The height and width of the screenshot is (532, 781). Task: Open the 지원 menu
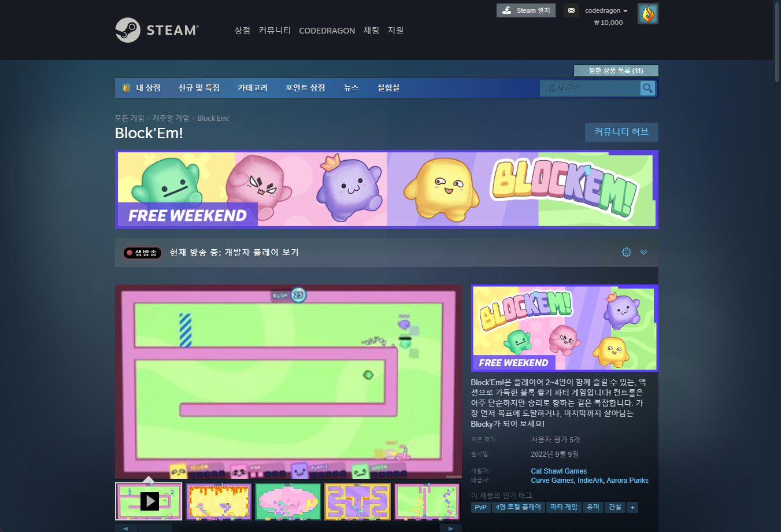click(395, 30)
